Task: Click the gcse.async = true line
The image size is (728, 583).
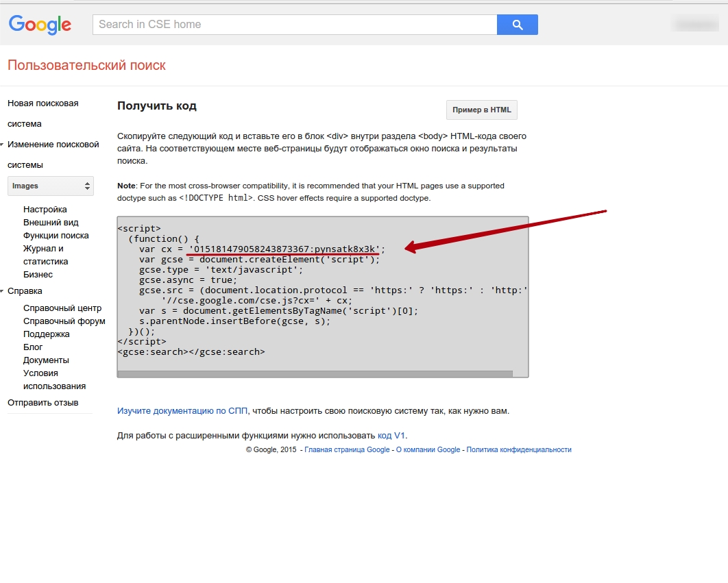Action: coord(188,280)
